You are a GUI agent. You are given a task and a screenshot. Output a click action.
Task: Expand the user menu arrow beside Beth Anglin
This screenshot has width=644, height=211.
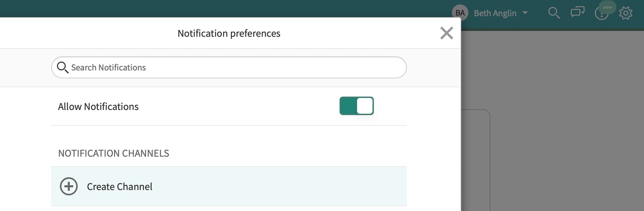pos(525,13)
